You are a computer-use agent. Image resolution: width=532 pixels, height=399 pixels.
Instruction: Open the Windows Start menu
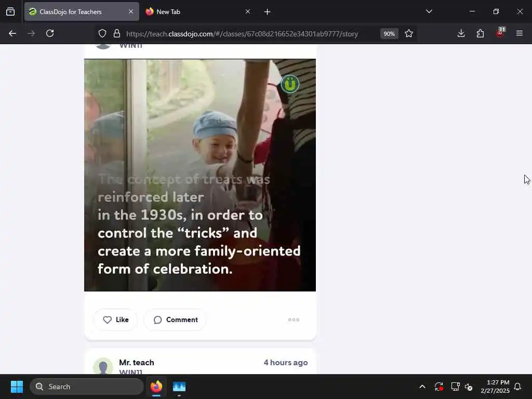(17, 387)
